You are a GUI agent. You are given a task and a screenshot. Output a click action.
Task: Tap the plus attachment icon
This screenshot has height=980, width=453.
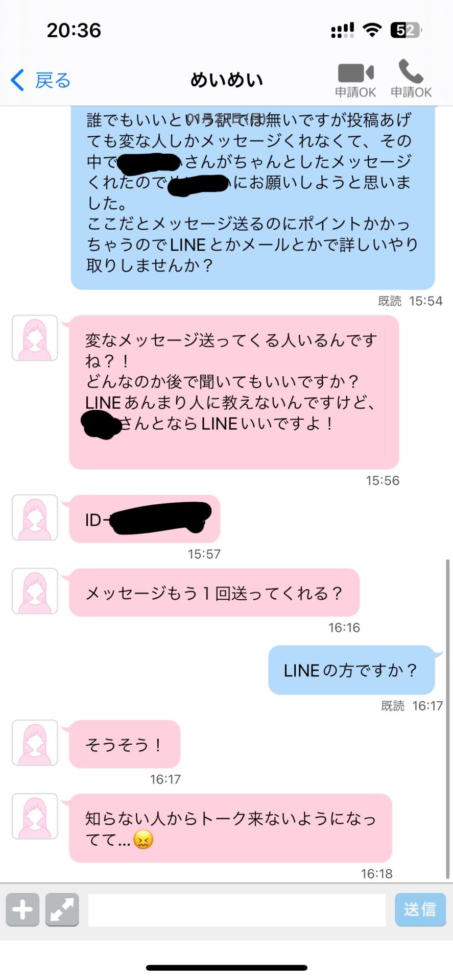pyautogui.click(x=22, y=910)
